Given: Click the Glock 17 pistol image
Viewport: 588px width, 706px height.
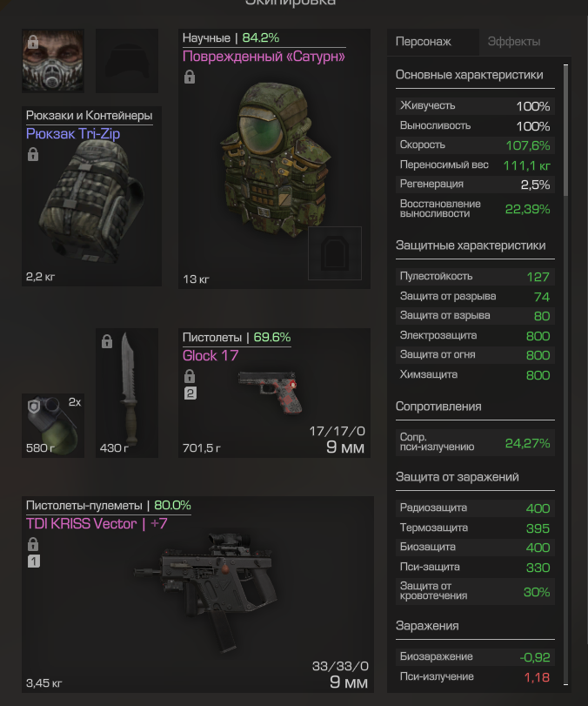Looking at the screenshot, I should click(268, 390).
